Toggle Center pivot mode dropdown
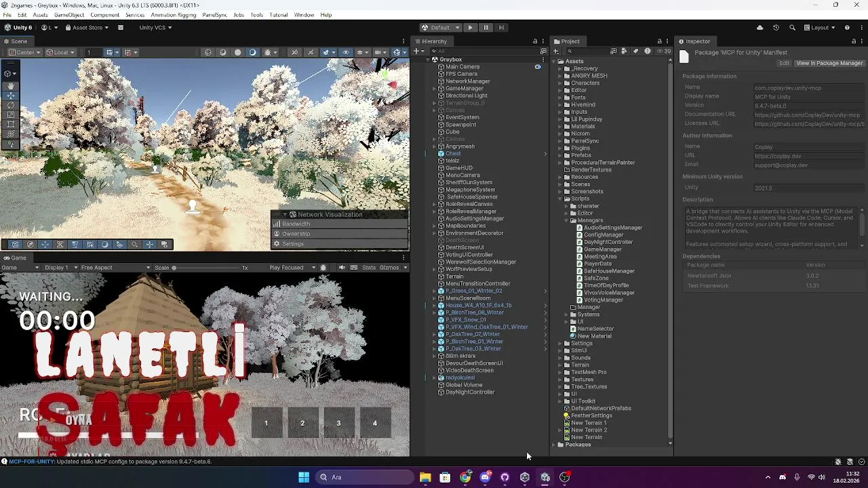 point(24,52)
